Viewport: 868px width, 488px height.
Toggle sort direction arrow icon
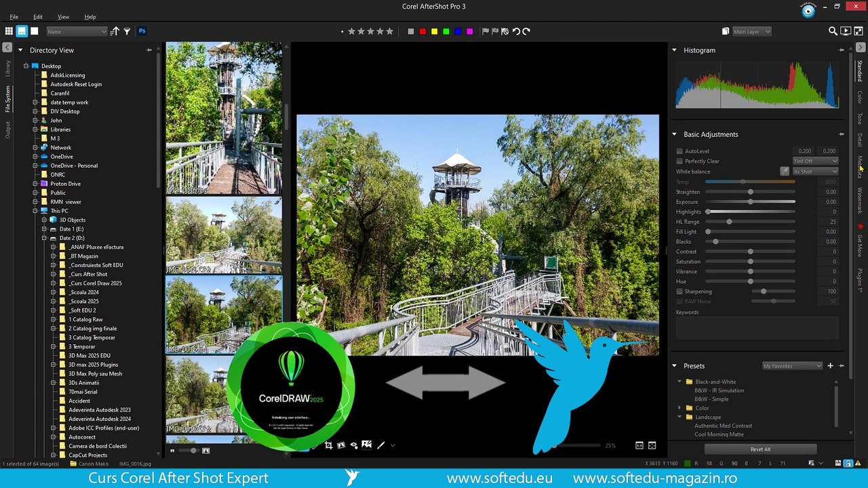click(115, 31)
